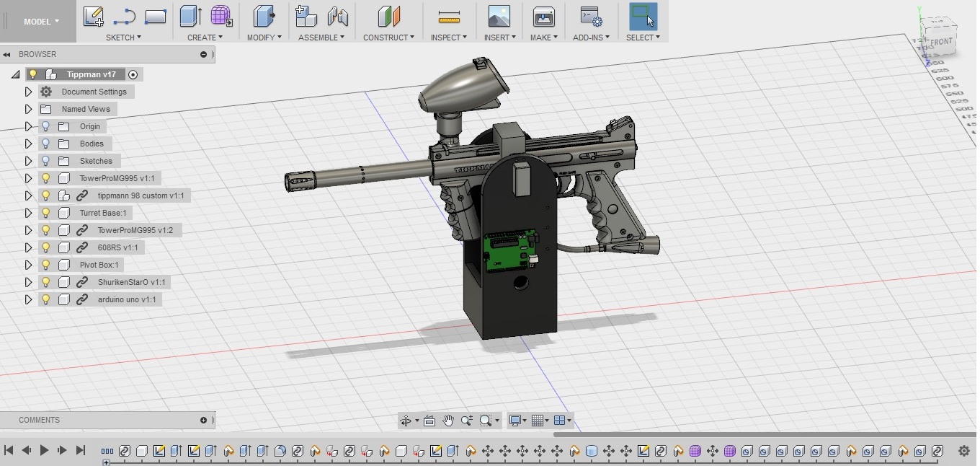Open the SKETCH menu
Viewport: 980px width, 466px height.
click(x=123, y=38)
